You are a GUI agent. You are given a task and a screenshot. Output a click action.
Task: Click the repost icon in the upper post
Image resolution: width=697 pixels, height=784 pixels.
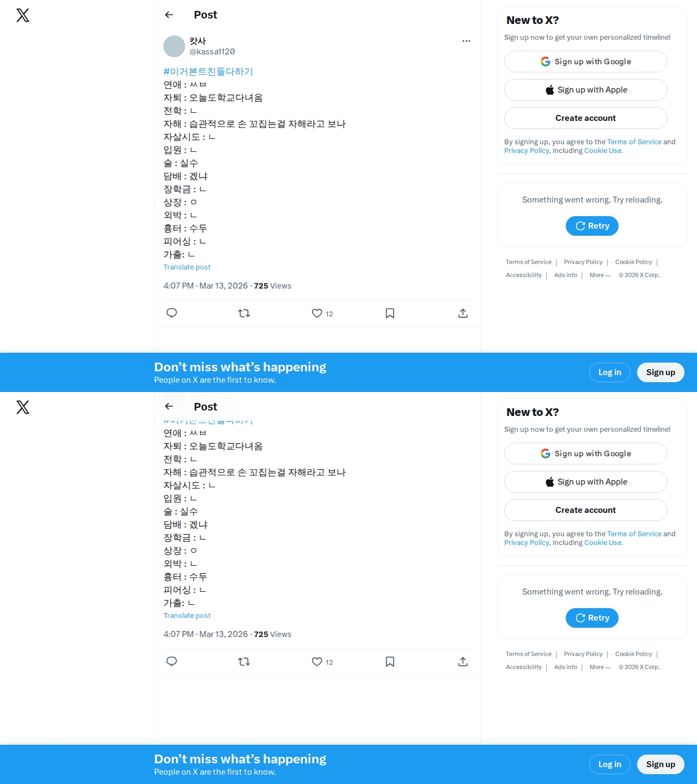point(244,313)
